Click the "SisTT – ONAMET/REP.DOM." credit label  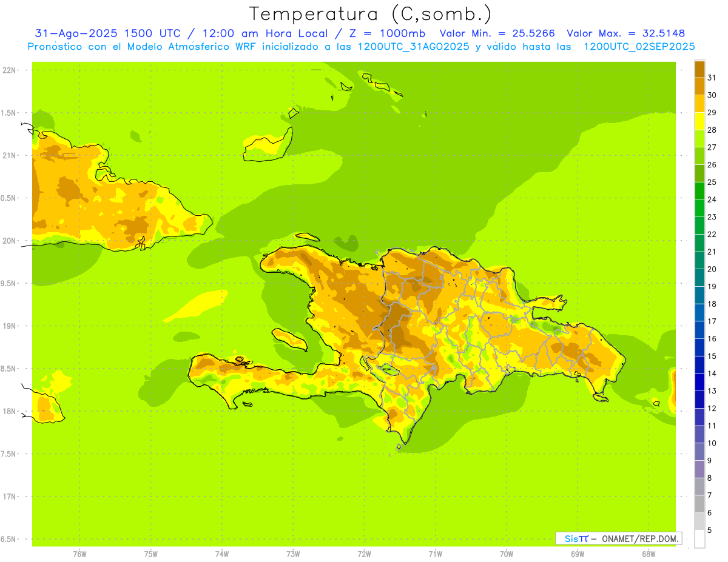coord(618,538)
